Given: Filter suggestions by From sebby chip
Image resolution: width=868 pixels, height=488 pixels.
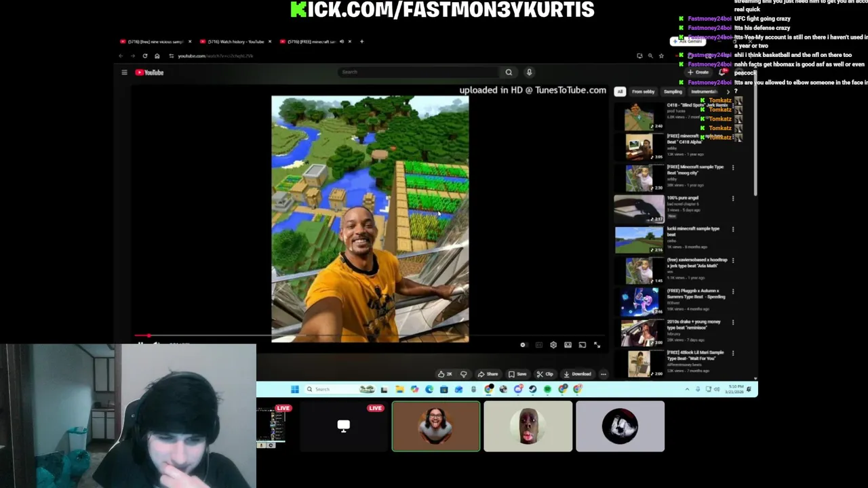Looking at the screenshot, I should [643, 91].
